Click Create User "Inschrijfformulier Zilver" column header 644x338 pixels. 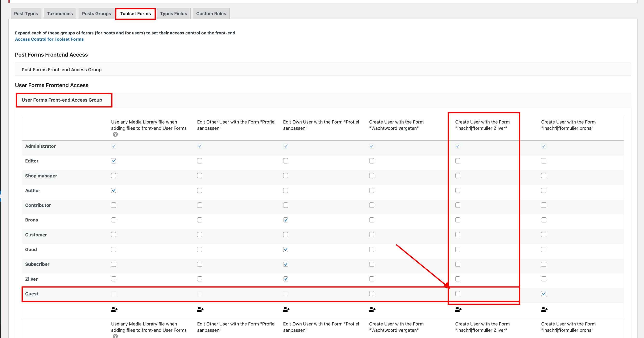[x=482, y=125]
